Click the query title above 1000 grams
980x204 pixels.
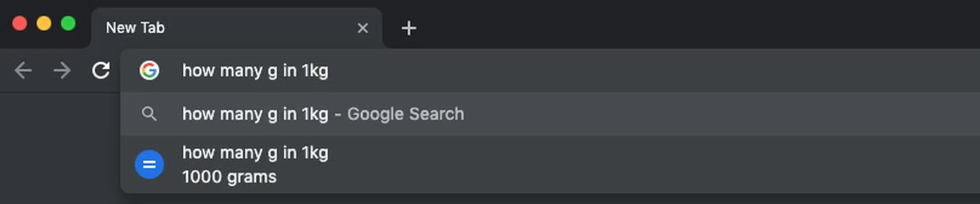coord(255,152)
